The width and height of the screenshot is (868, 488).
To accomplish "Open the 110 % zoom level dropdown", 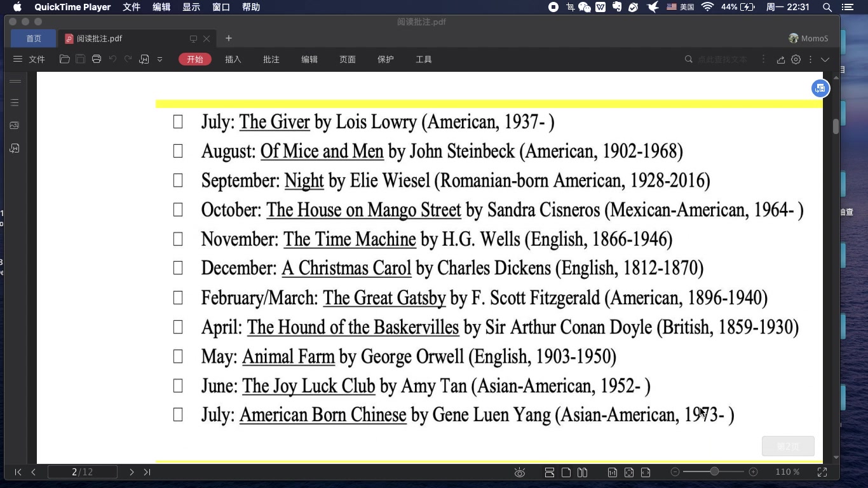I will pos(787,471).
